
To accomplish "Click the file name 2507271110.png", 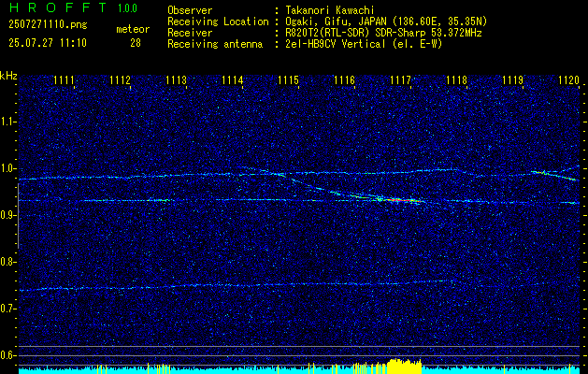I will coord(48,25).
